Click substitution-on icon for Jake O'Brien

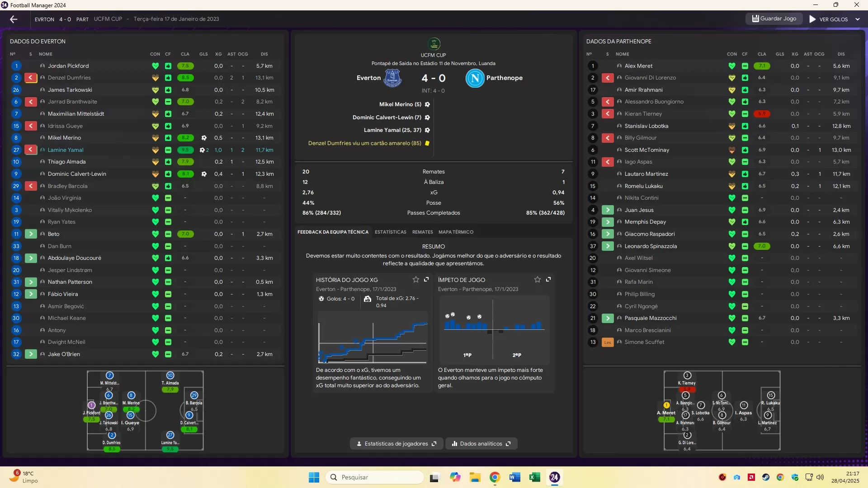coord(31,354)
